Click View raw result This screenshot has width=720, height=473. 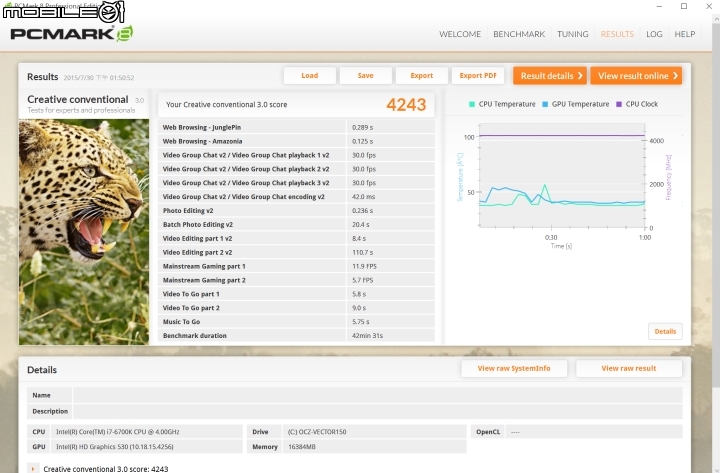coord(629,368)
